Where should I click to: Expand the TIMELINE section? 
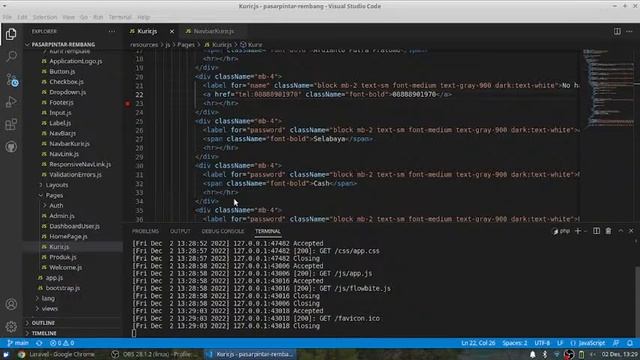44,333
